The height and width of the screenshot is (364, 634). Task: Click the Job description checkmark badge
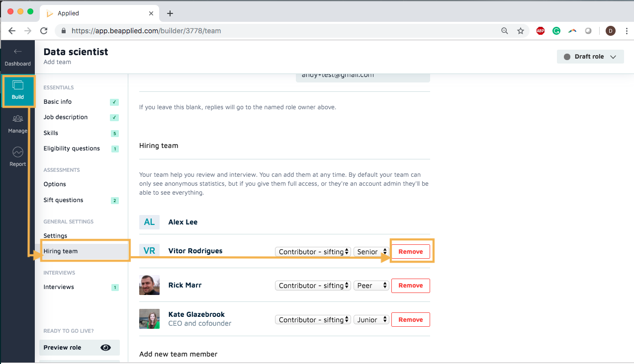point(114,118)
